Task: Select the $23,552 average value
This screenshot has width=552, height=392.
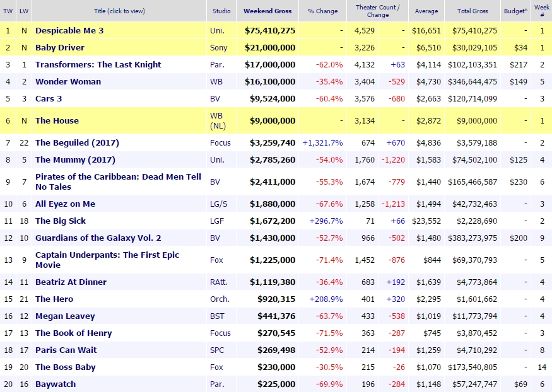Action: click(x=426, y=221)
